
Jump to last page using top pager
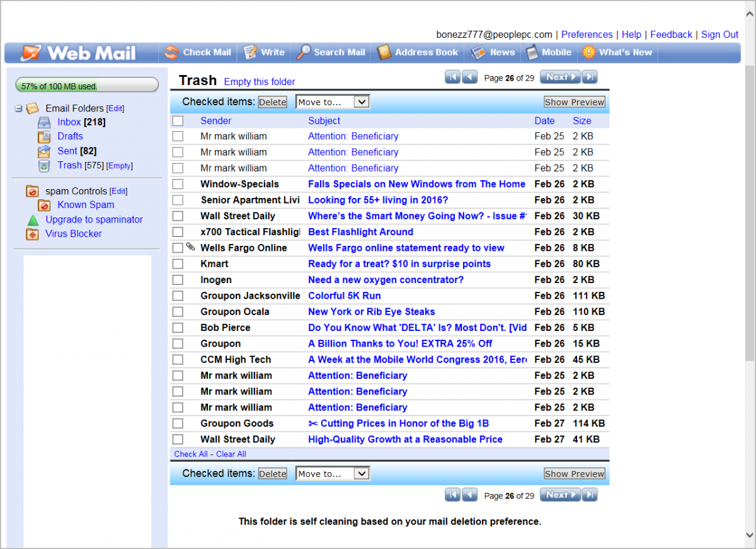[590, 77]
